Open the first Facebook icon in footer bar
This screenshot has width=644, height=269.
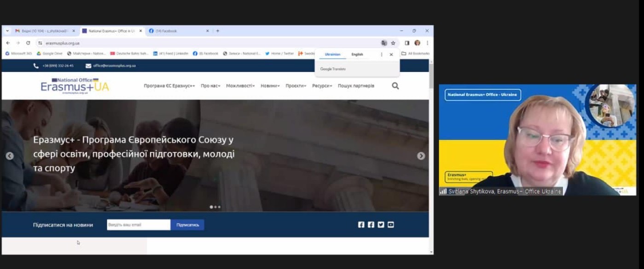[x=361, y=225]
